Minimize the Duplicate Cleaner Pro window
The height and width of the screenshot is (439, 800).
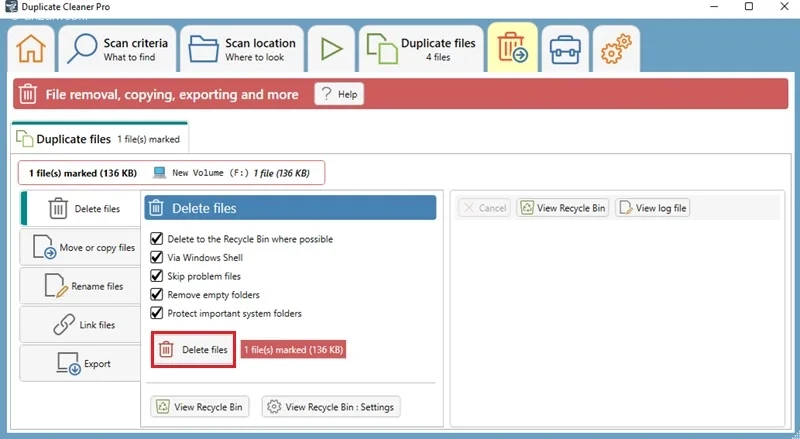(x=714, y=6)
